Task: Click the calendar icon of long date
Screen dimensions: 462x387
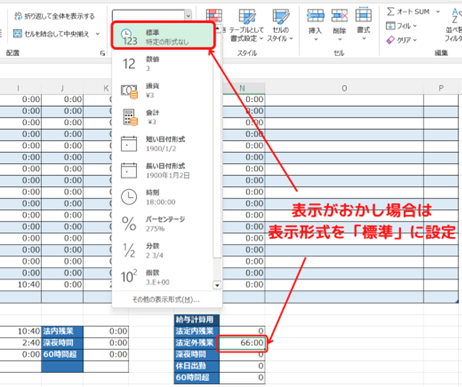Action: (129, 170)
